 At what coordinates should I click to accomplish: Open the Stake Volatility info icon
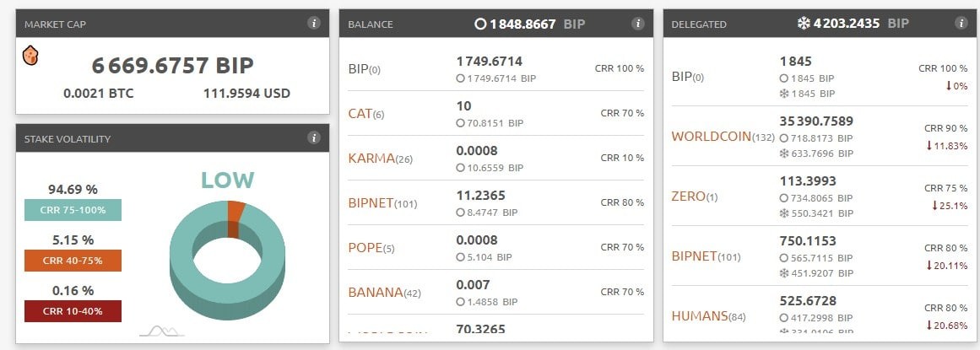click(x=314, y=137)
